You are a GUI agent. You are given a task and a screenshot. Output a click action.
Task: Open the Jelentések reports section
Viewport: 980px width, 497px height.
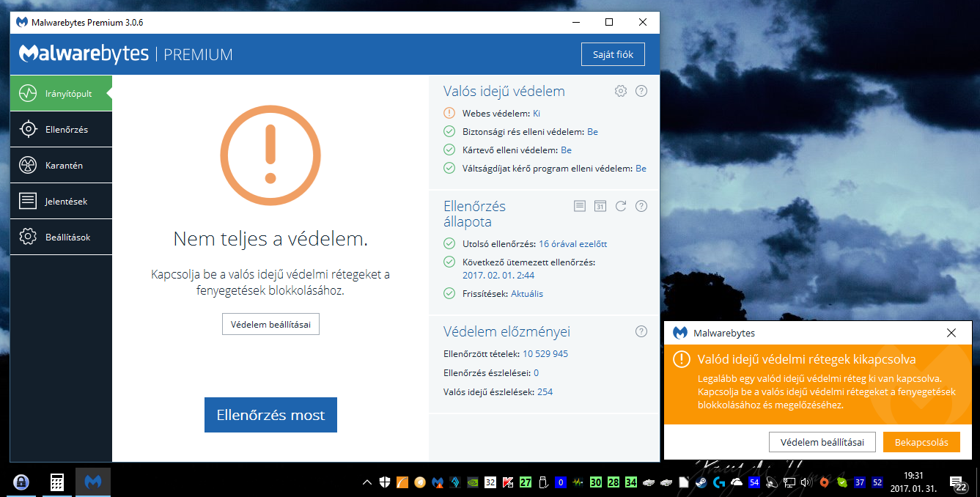[x=61, y=201]
